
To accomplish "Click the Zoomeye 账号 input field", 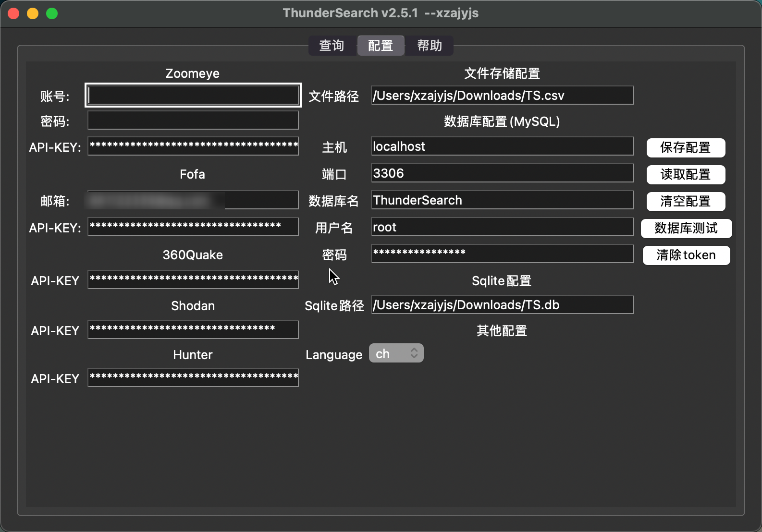I will [x=193, y=95].
